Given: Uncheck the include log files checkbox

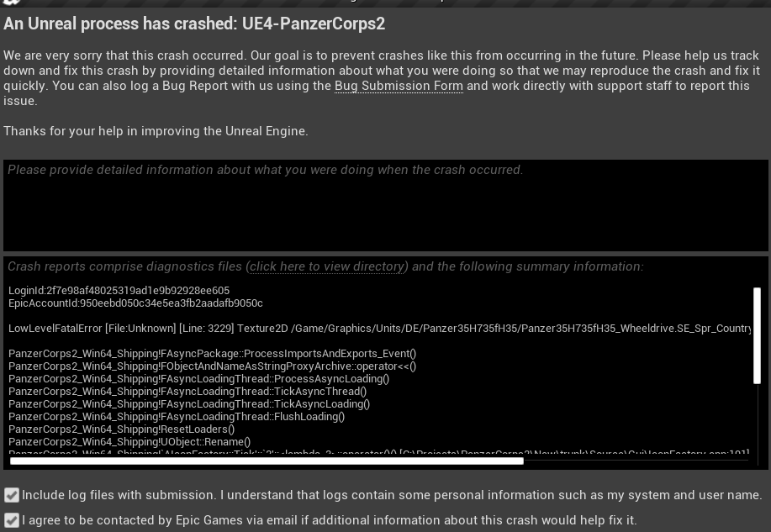Looking at the screenshot, I should point(12,495).
